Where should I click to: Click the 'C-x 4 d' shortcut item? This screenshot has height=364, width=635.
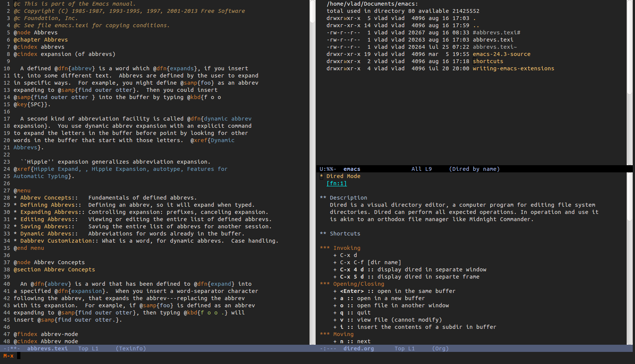(410, 270)
